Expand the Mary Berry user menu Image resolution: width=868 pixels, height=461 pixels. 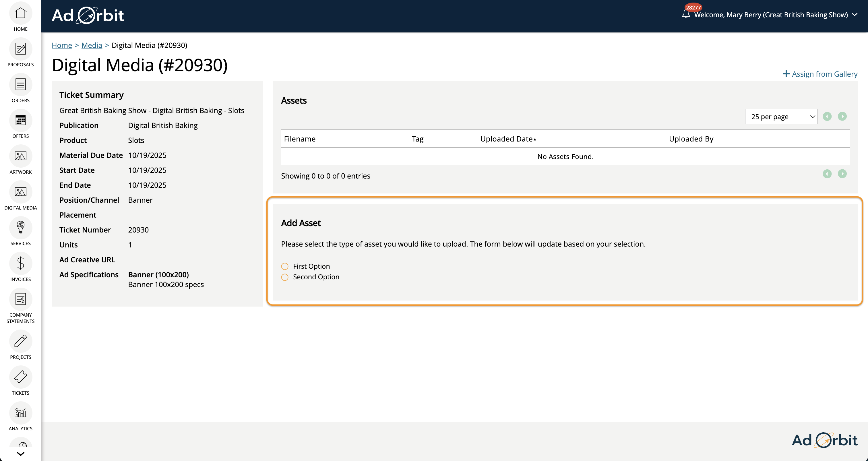tap(855, 15)
